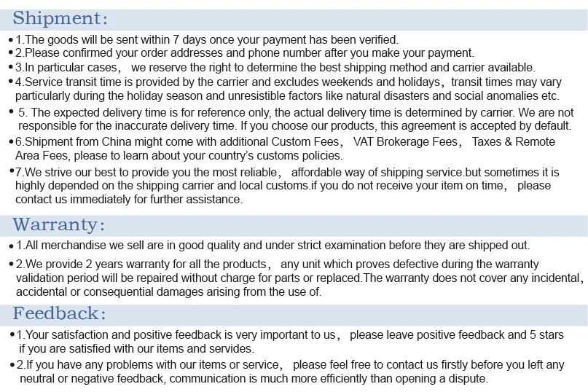Click the expected delivery time paragraph

pyautogui.click(x=296, y=119)
